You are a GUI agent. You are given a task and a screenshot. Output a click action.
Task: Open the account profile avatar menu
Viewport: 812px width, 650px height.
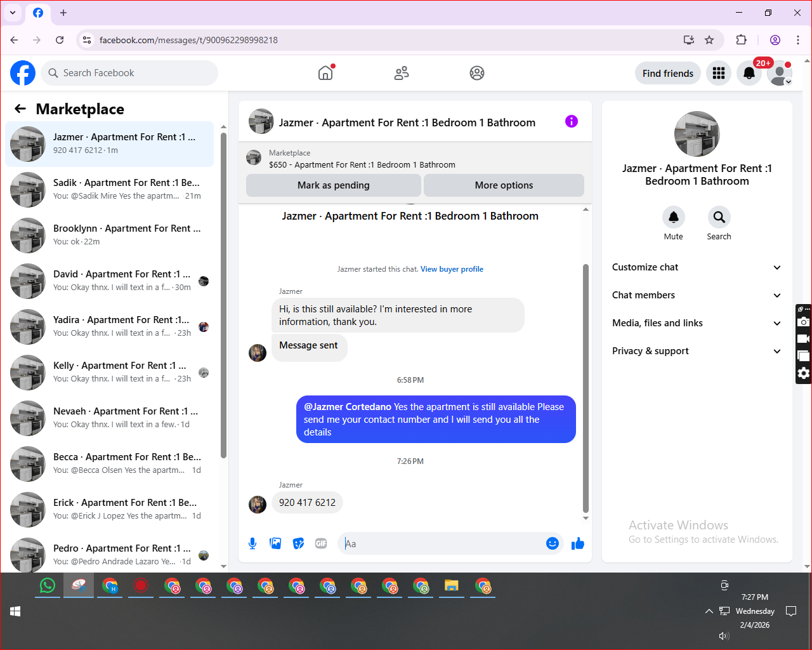780,73
